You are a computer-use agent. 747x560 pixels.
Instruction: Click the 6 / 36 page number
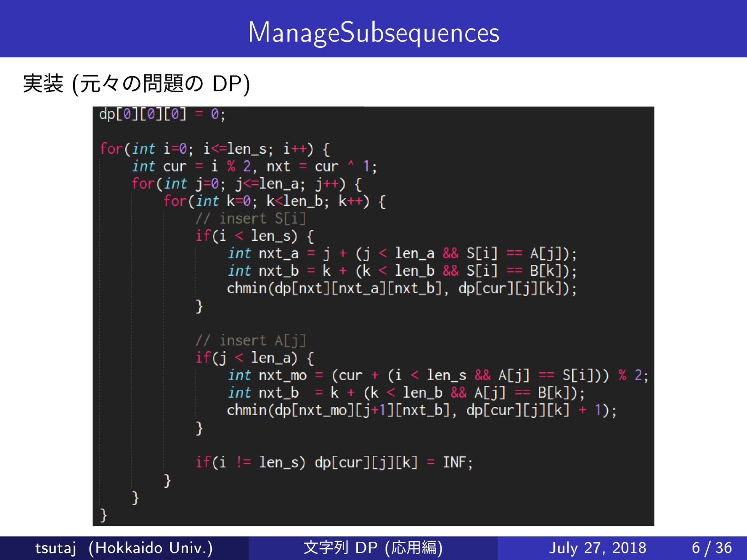712,548
